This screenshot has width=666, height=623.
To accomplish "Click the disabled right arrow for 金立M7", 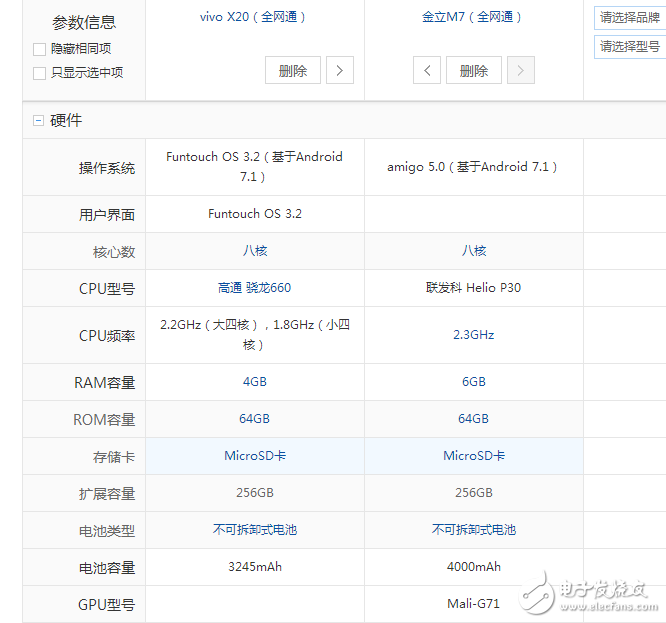I will click(x=521, y=70).
